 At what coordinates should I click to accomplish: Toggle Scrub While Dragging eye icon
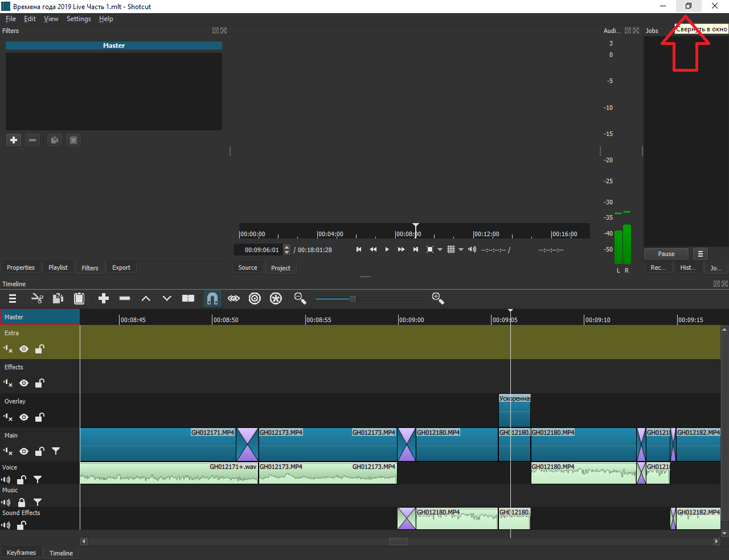(234, 298)
